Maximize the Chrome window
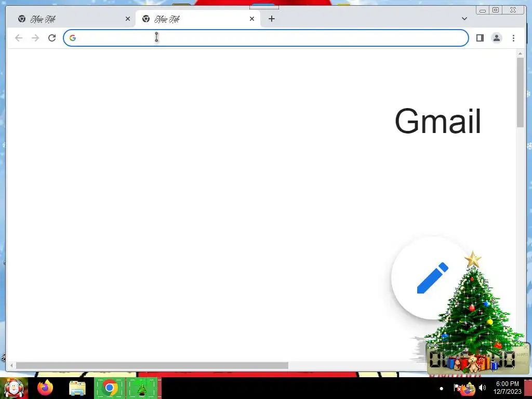Viewport: 532px width, 399px height. click(495, 10)
